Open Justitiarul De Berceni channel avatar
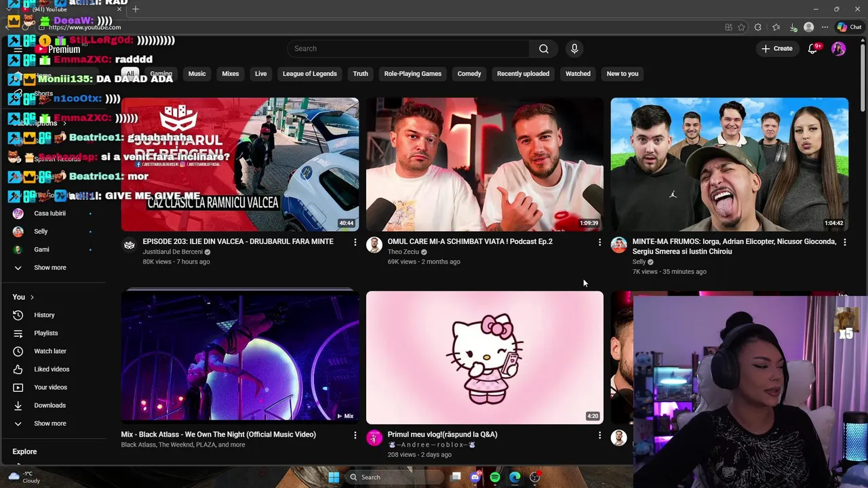This screenshot has width=868, height=488. pos(130,245)
